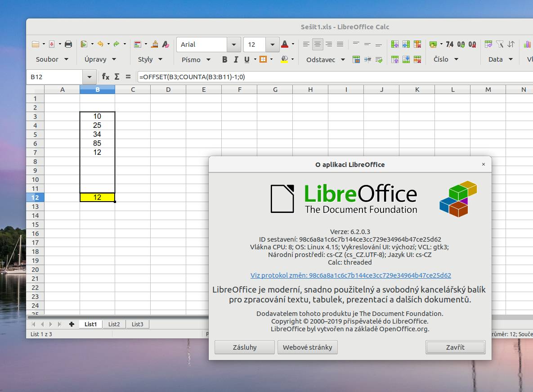Image resolution: width=533 pixels, height=392 pixels.
Task: Open the underline style dropdown arrow
Action: click(255, 59)
